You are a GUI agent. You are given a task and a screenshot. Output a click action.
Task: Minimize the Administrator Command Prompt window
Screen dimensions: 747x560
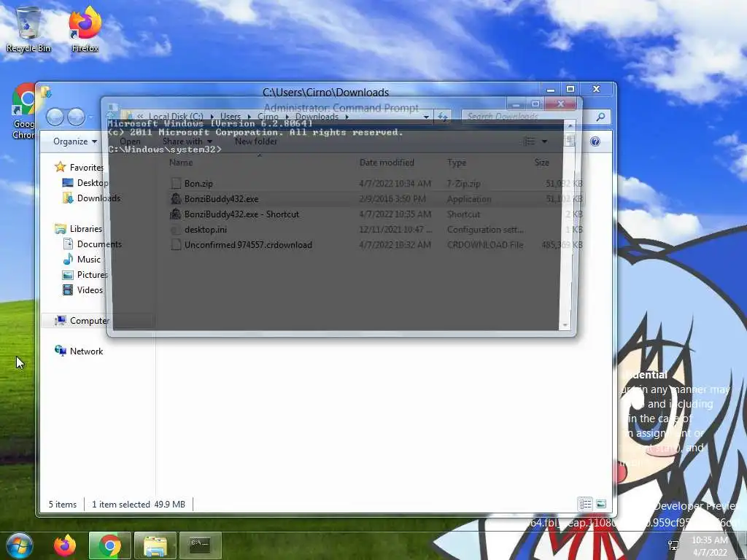pos(516,104)
